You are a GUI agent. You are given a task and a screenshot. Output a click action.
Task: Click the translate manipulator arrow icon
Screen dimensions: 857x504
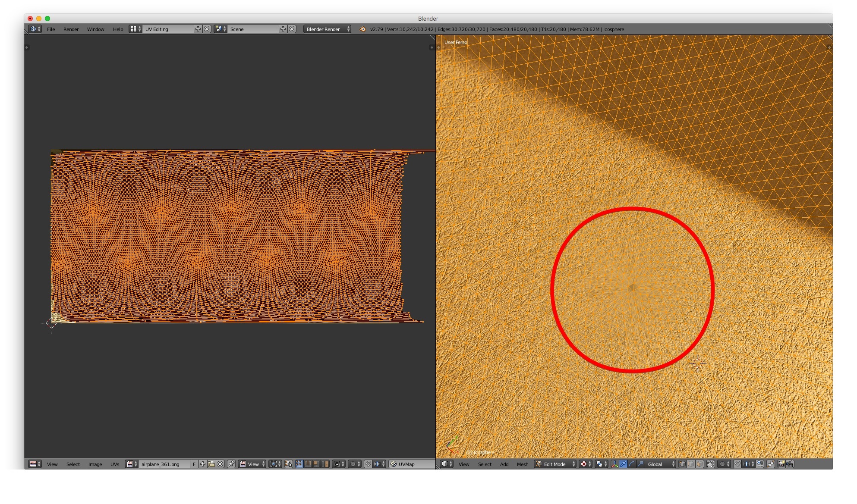tap(623, 464)
